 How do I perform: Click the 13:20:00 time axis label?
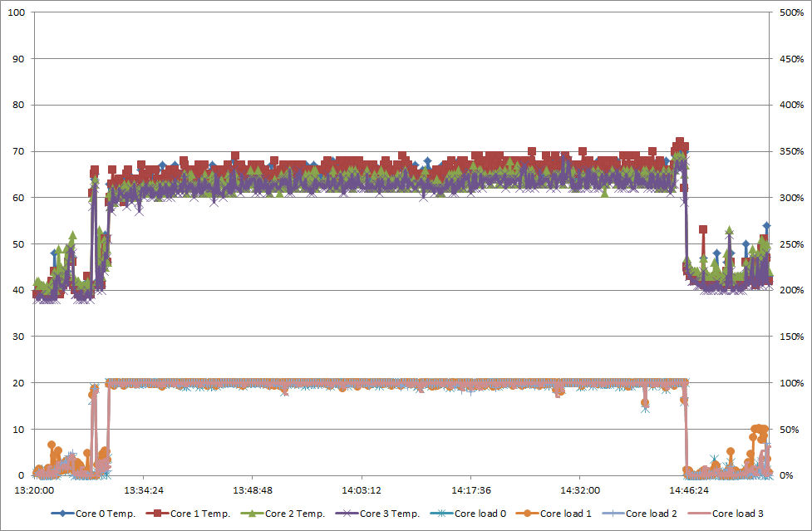coord(35,490)
